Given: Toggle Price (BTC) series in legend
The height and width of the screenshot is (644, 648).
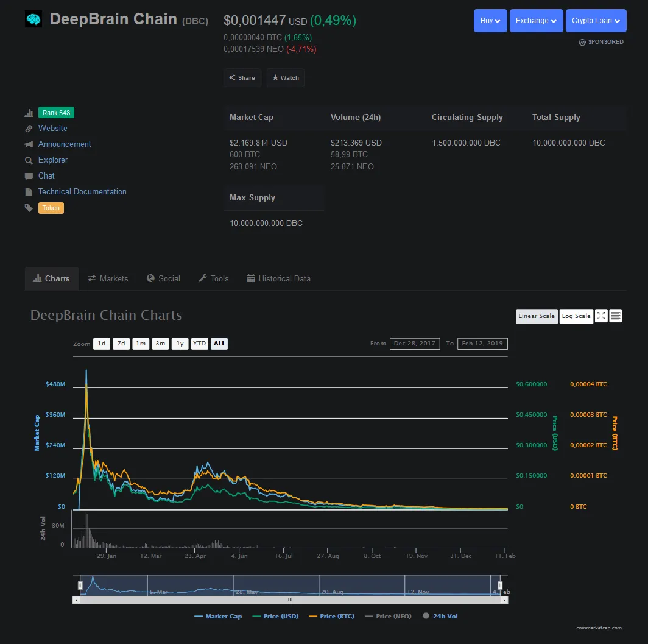Looking at the screenshot, I should click(x=332, y=617).
